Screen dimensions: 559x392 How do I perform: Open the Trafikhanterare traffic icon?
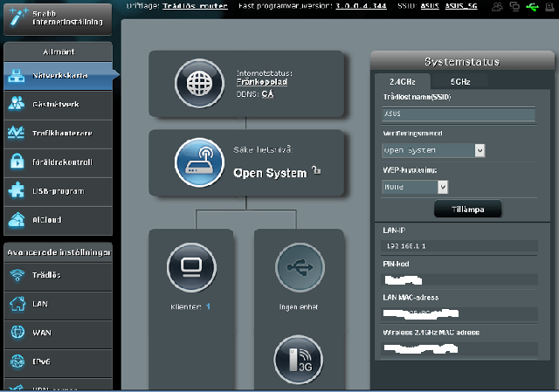tap(17, 133)
